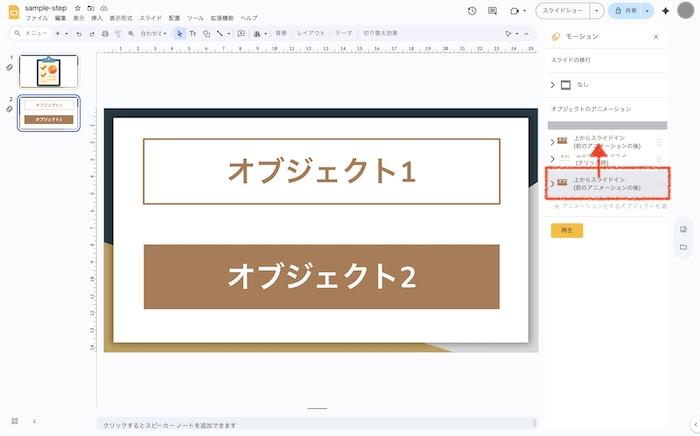Open the 編集 menu
700x436 pixels.
60,18
